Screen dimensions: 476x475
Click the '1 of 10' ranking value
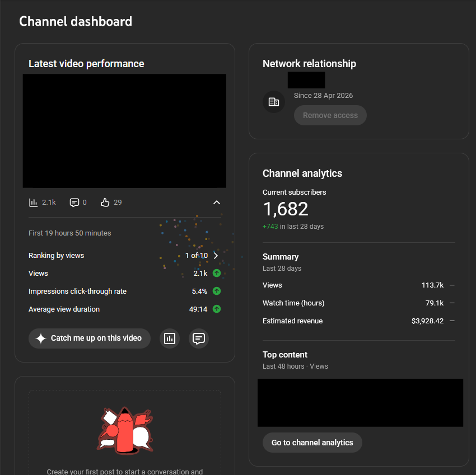pyautogui.click(x=197, y=255)
